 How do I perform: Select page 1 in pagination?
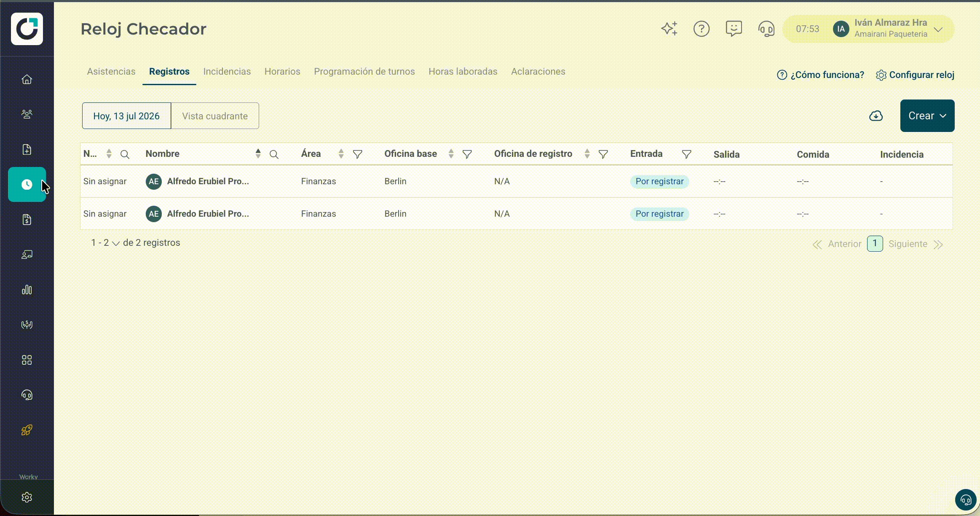click(875, 243)
